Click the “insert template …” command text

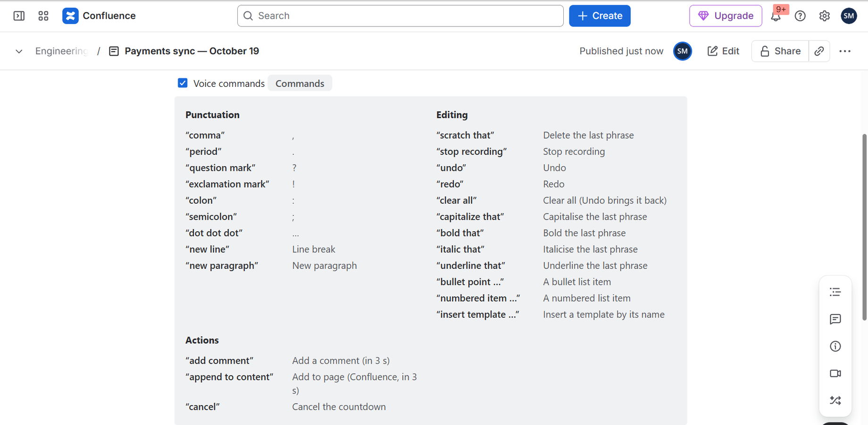pyautogui.click(x=478, y=314)
